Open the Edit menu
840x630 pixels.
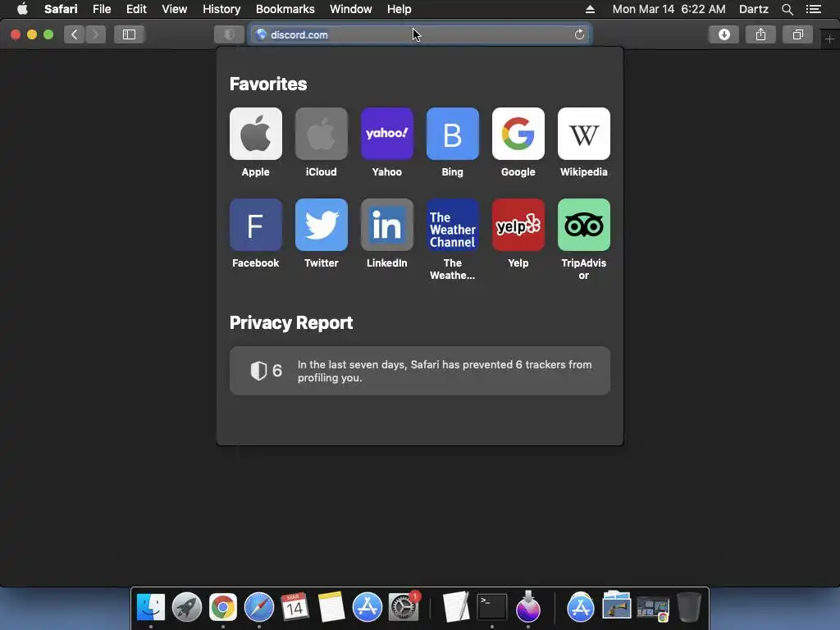(x=137, y=9)
